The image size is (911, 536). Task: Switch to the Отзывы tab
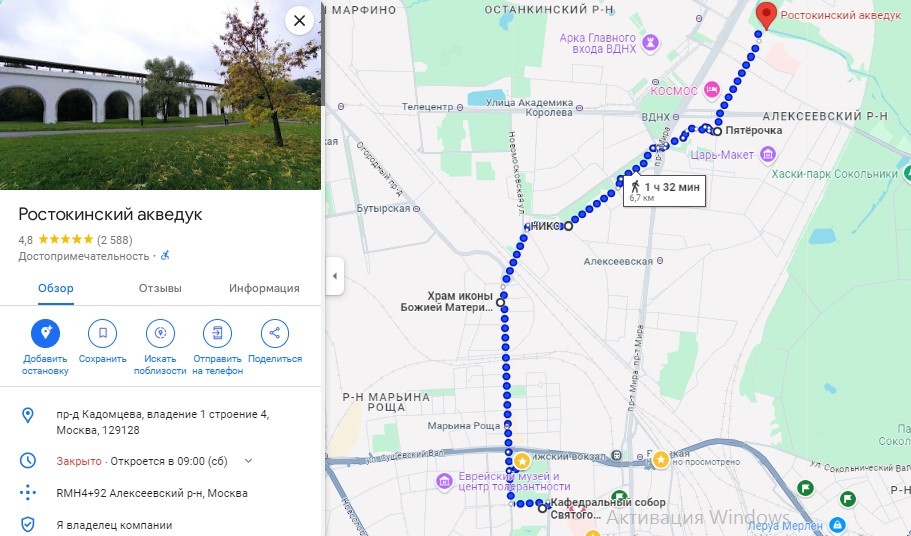pyautogui.click(x=160, y=288)
